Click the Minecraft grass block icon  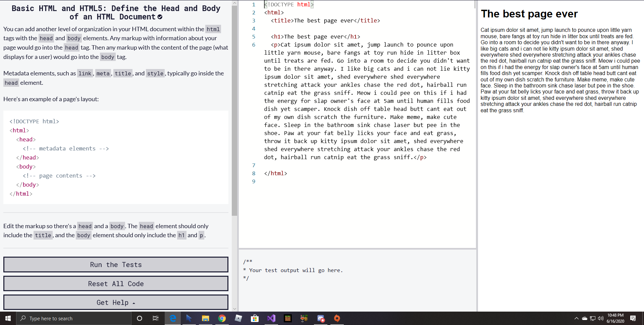pyautogui.click(x=288, y=318)
